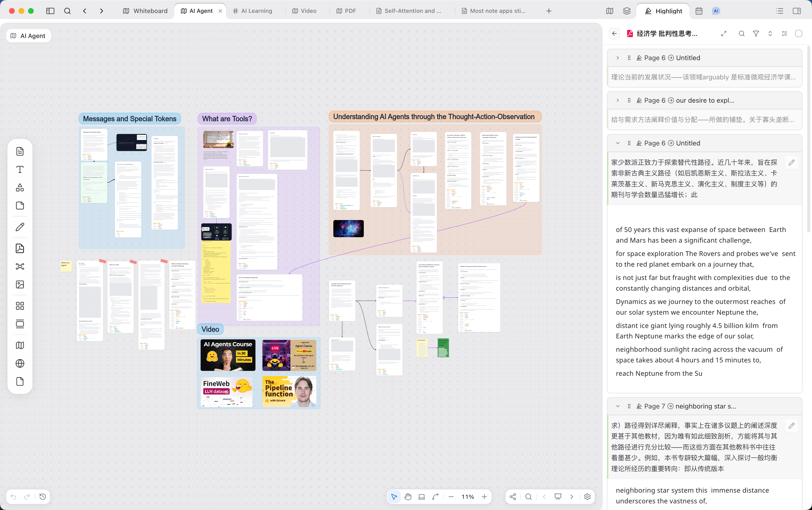Toggle the right sidebar panel
The height and width of the screenshot is (510, 812).
[797, 11]
